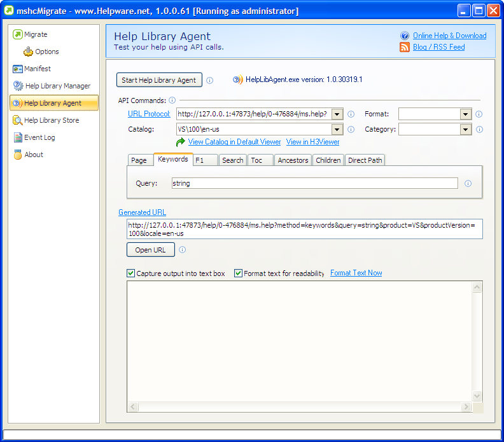Click output box scroll up arrow
This screenshot has width=504, height=442.
click(x=477, y=287)
